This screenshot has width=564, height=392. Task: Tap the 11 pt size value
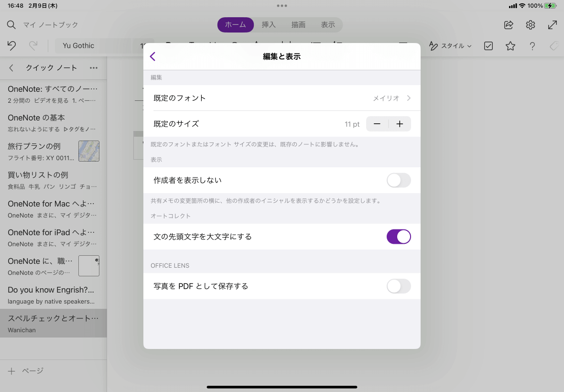coord(352,124)
